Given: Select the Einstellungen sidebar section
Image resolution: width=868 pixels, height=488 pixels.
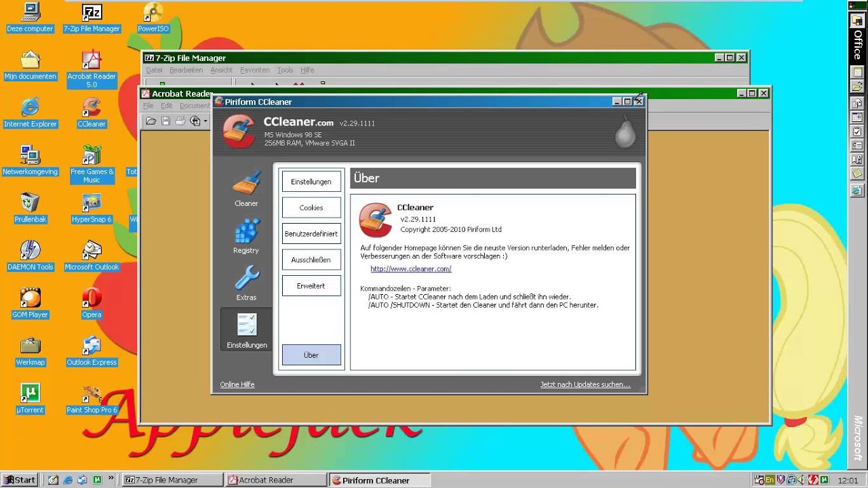Looking at the screenshot, I should (x=246, y=330).
